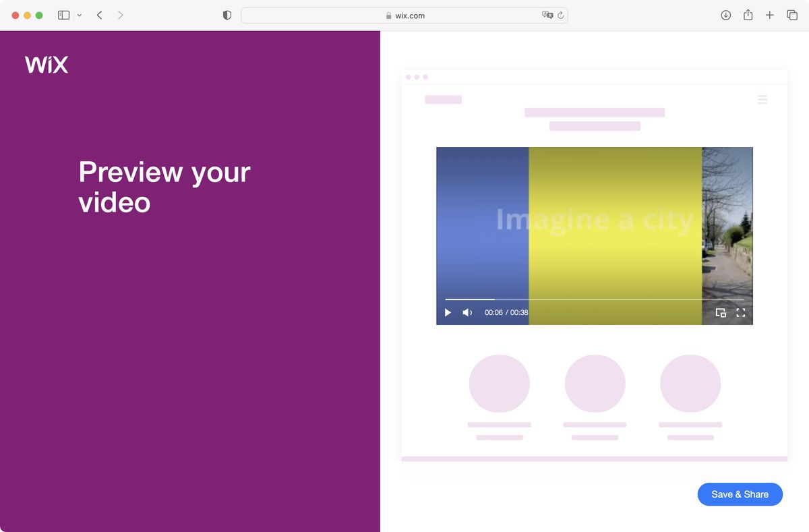
Task: Enter fullscreen mode on the video player
Action: tap(741, 312)
